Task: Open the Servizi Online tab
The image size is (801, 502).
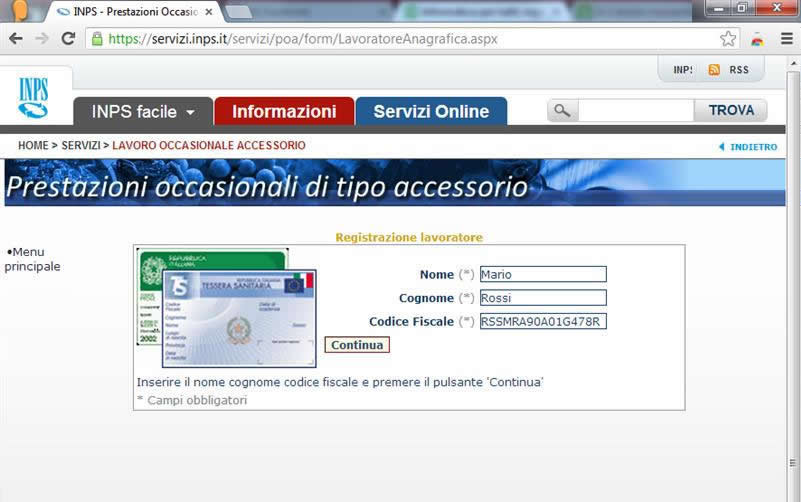Action: [x=431, y=112]
